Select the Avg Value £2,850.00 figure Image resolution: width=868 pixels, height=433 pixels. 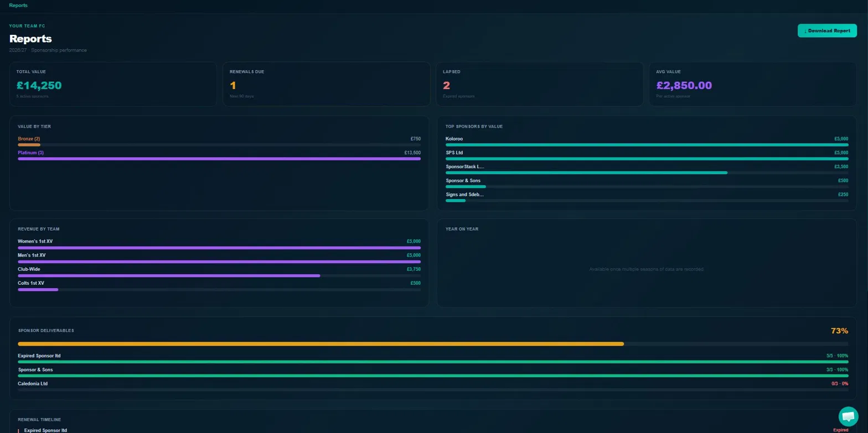[x=684, y=85]
